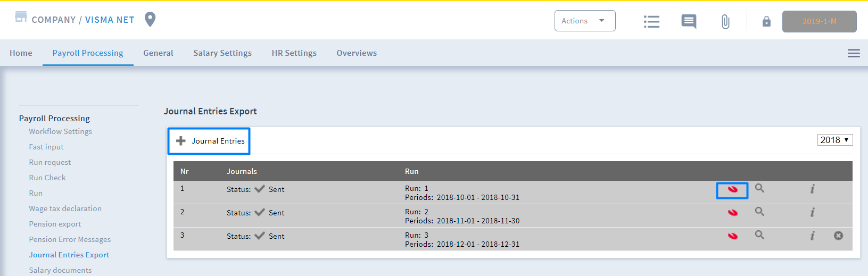
Task: Open the Run sidebar link
Action: pos(36,193)
